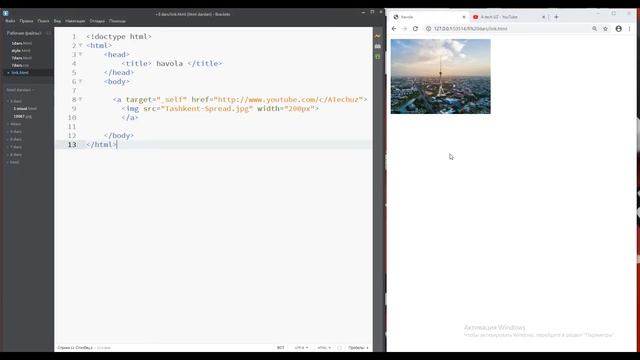640x360 pixels.
Task: Collapse the body tag fold arrow on line 6
Action: [80, 81]
